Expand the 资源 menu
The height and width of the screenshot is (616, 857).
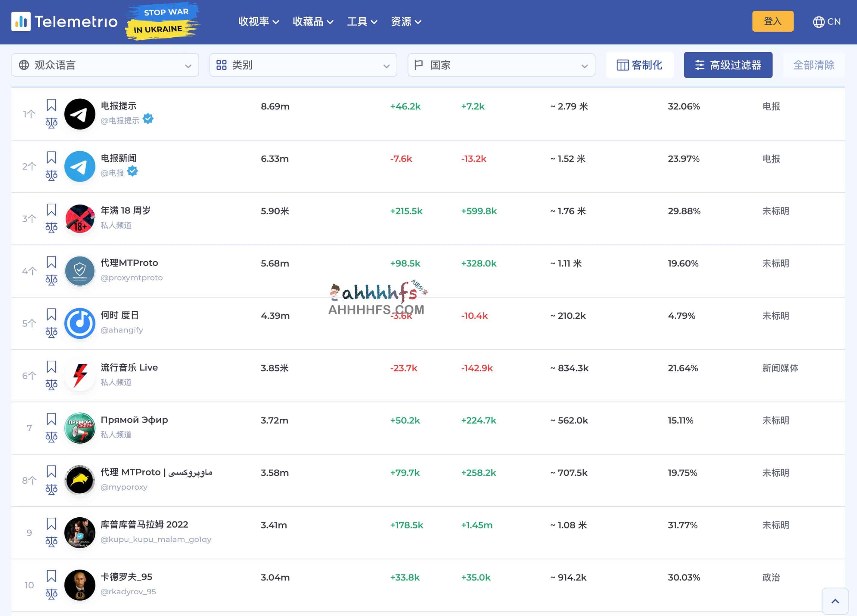click(406, 22)
